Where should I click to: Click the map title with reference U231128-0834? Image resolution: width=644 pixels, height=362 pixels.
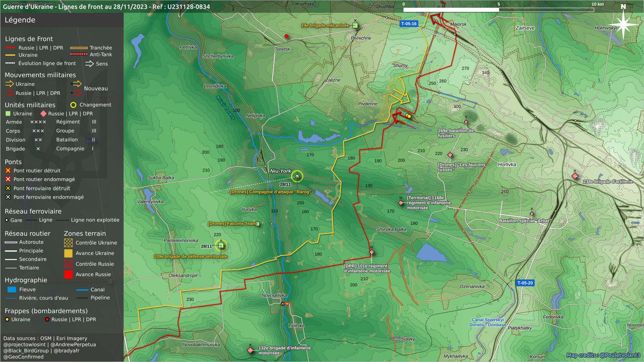(106, 6)
